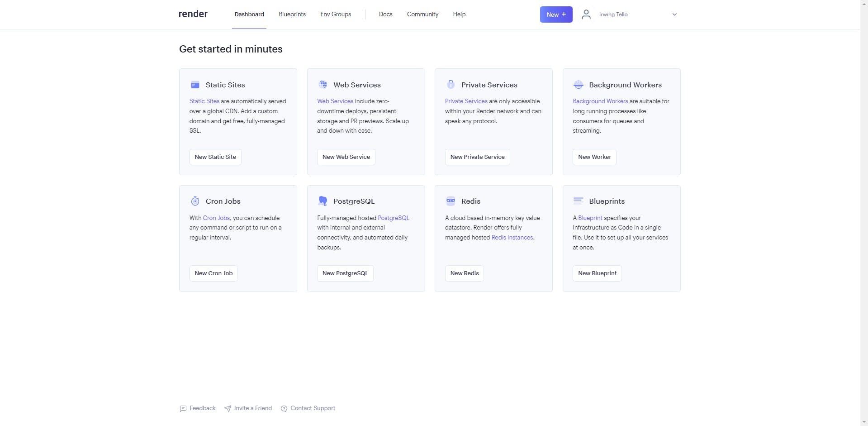Image resolution: width=868 pixels, height=426 pixels.
Task: Click the Cron Jobs stopwatch icon
Action: (x=195, y=201)
